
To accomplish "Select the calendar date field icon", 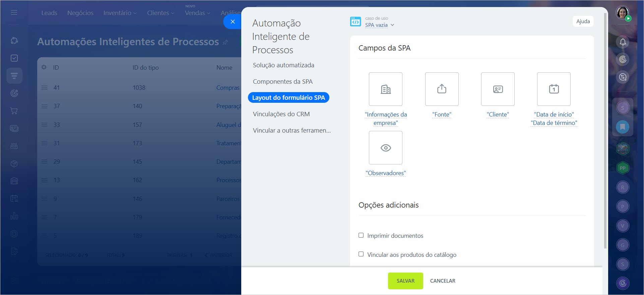I will pyautogui.click(x=554, y=89).
